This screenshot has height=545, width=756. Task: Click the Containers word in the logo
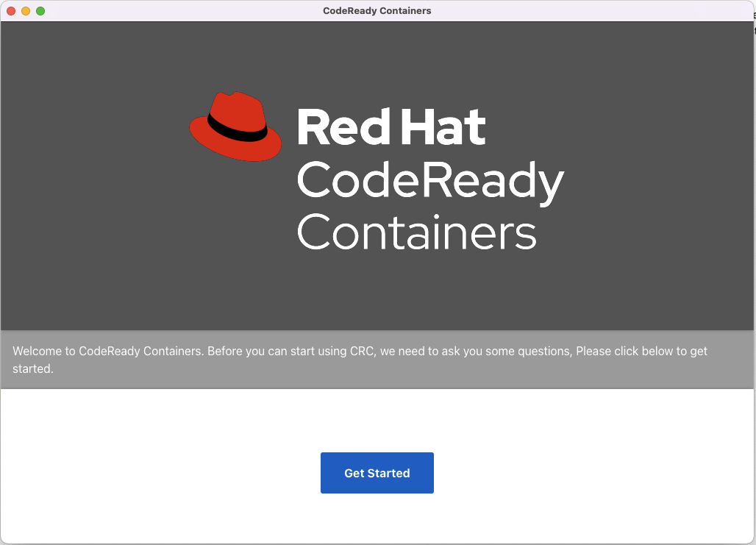pos(416,232)
